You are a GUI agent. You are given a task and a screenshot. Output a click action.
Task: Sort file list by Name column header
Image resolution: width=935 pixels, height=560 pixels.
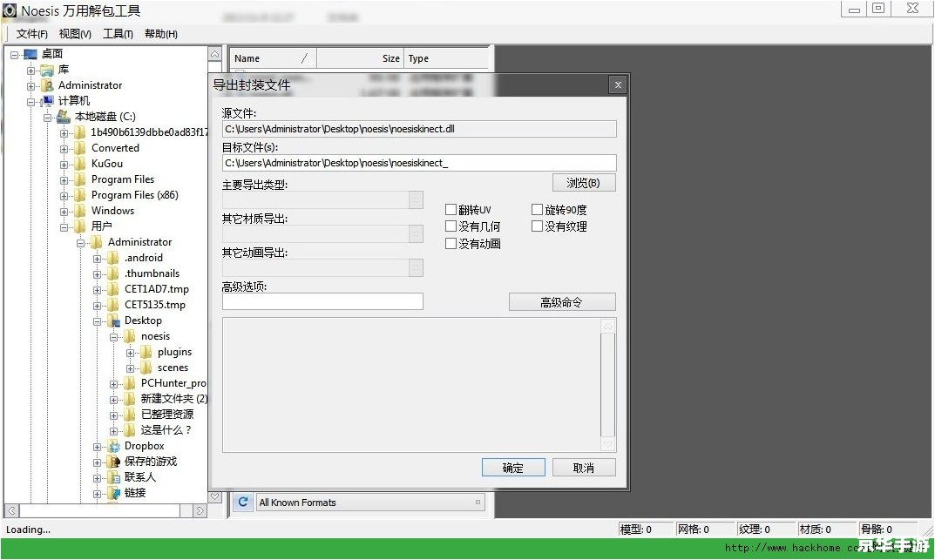(273, 58)
